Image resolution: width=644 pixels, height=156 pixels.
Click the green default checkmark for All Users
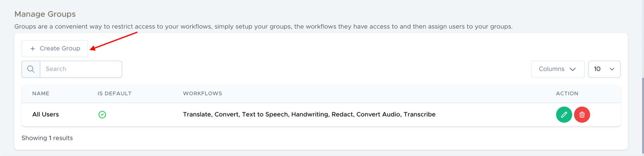(102, 114)
